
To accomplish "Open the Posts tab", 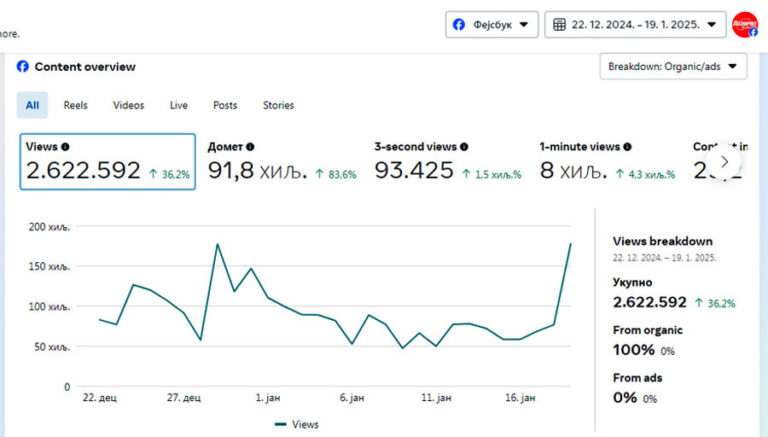I will tap(225, 105).
